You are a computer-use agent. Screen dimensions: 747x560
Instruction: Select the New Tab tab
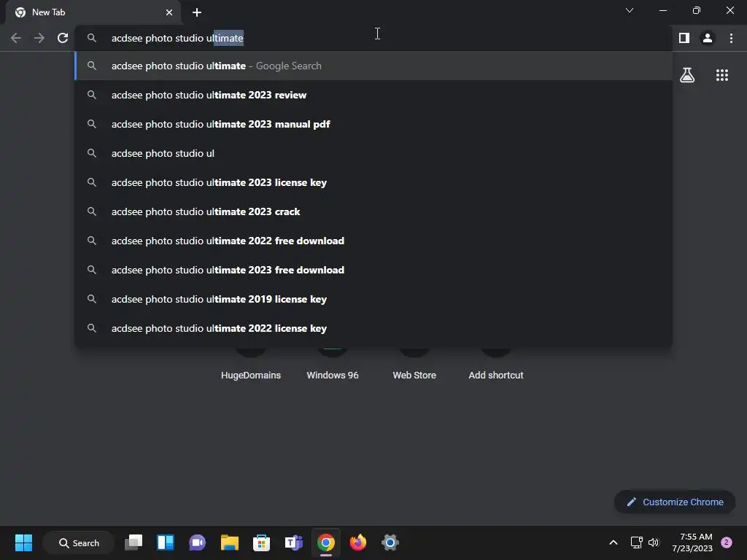click(x=93, y=12)
